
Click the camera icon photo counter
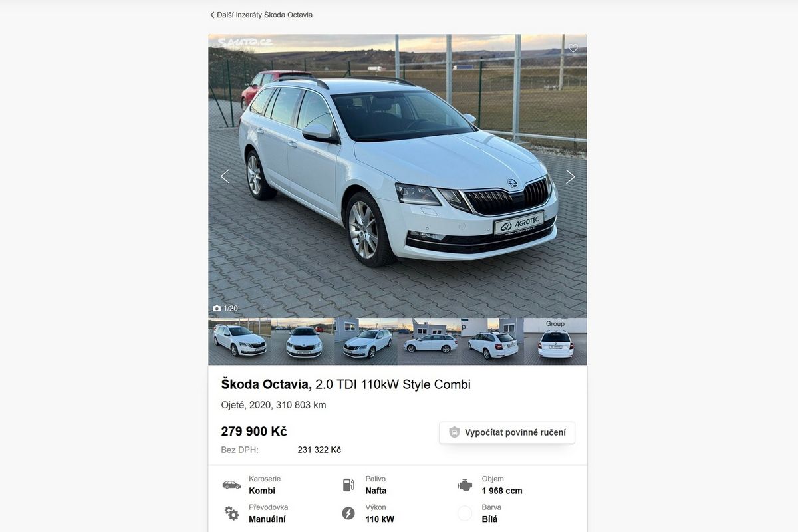pos(225,308)
